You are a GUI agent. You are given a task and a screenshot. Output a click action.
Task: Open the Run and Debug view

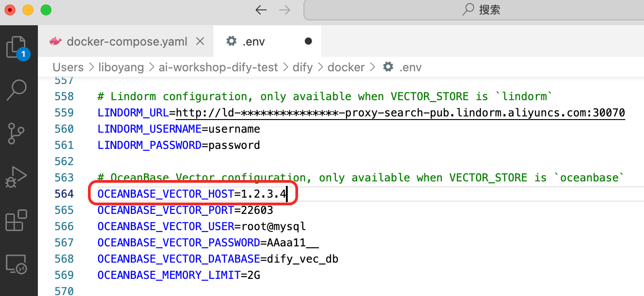16,177
